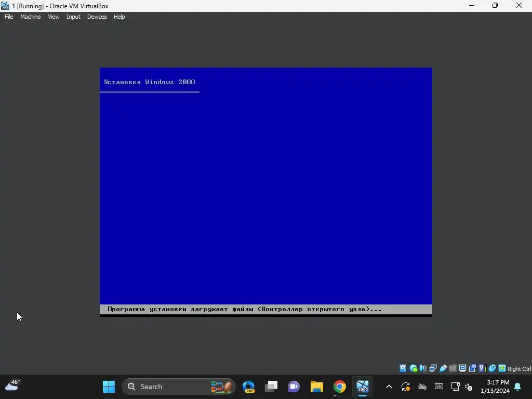
Task: Open File Explorer from taskbar
Action: 316,387
